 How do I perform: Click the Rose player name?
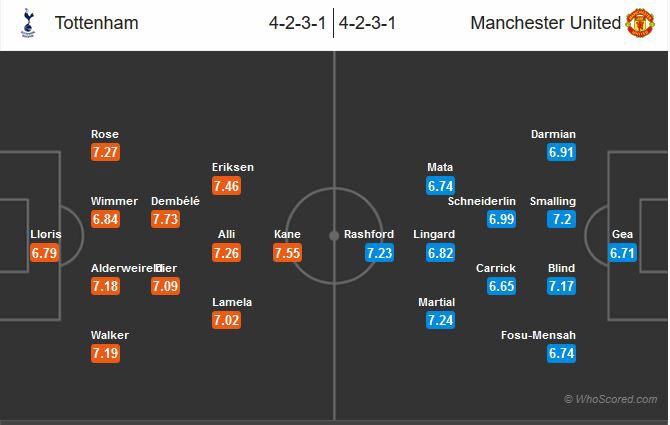coord(105,134)
